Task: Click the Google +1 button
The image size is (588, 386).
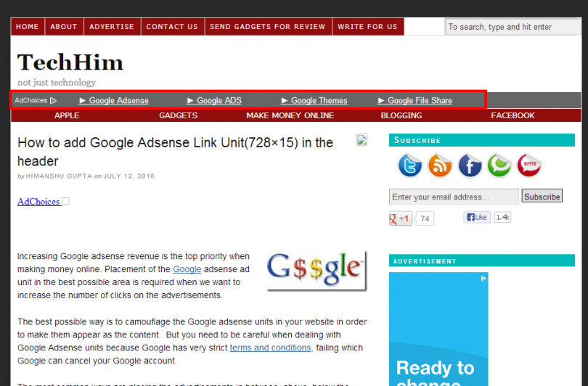Action: [401, 218]
